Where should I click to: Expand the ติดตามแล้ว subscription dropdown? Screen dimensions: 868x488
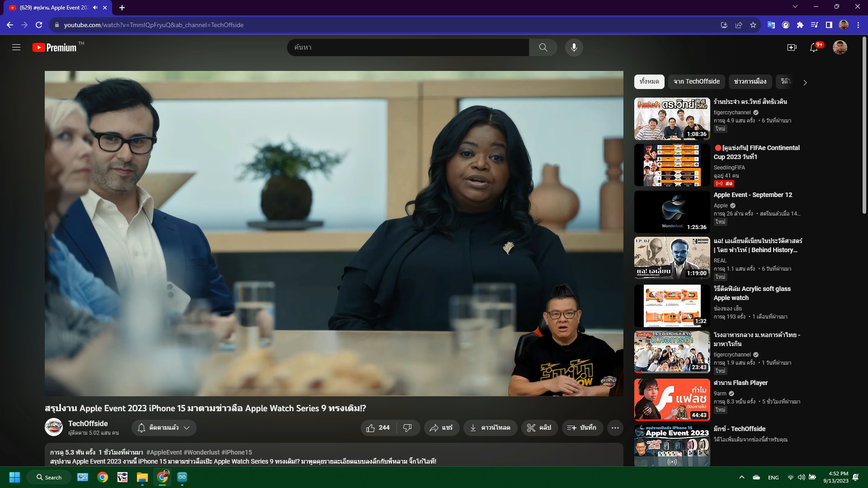pyautogui.click(x=164, y=428)
